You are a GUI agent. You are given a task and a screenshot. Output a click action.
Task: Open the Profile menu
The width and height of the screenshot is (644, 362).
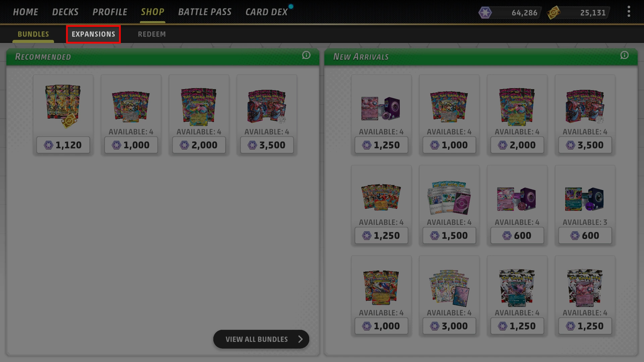(110, 12)
